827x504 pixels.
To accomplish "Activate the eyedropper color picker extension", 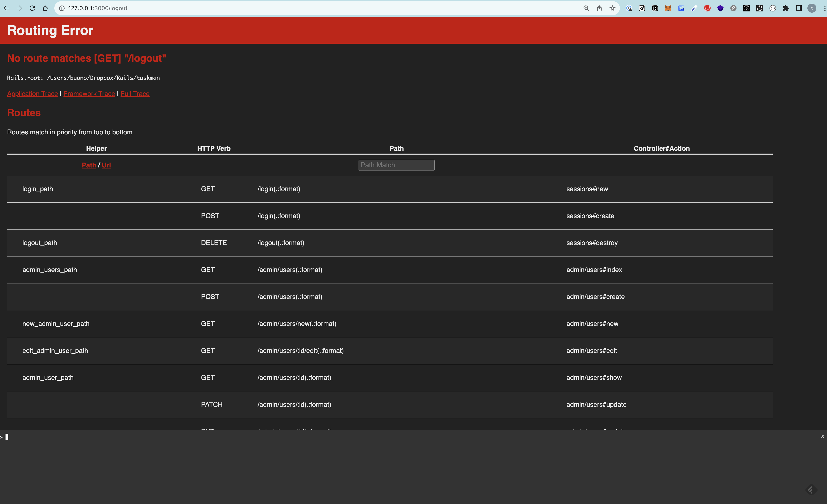I will click(694, 8).
